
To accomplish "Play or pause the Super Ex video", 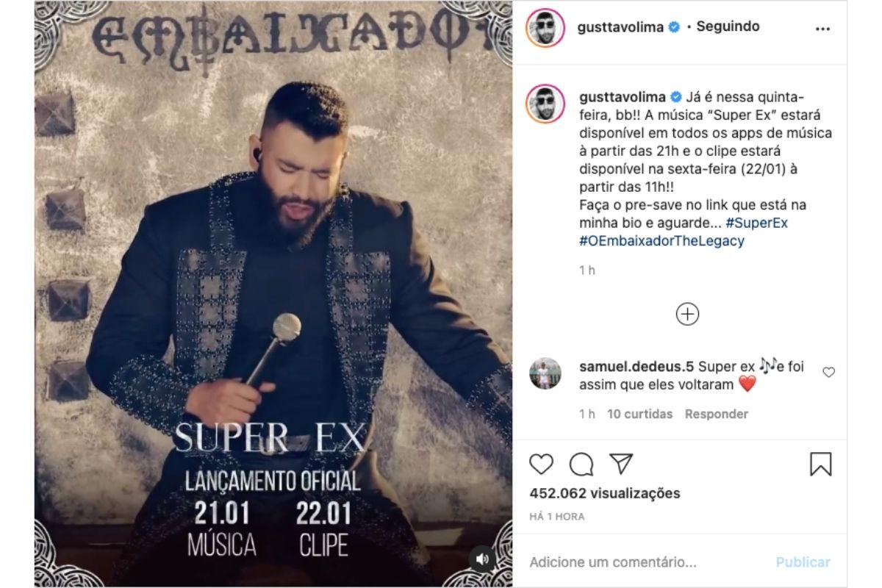I will pos(273,294).
